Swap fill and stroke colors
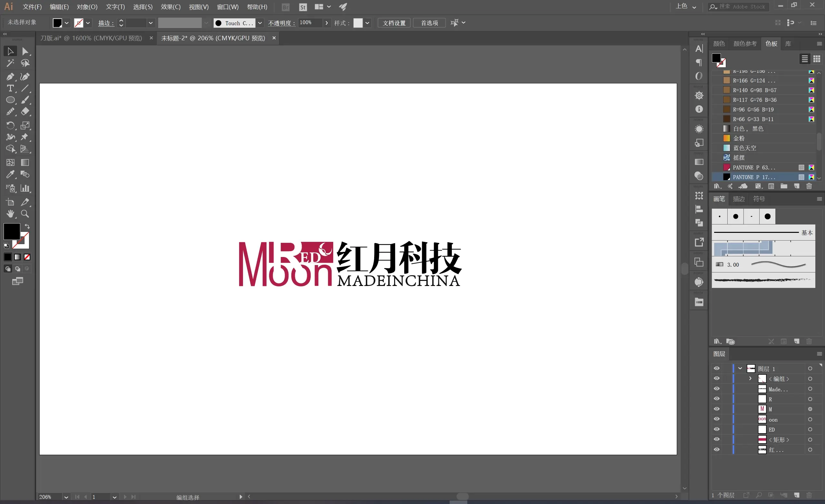The width and height of the screenshot is (825, 504). click(27, 226)
